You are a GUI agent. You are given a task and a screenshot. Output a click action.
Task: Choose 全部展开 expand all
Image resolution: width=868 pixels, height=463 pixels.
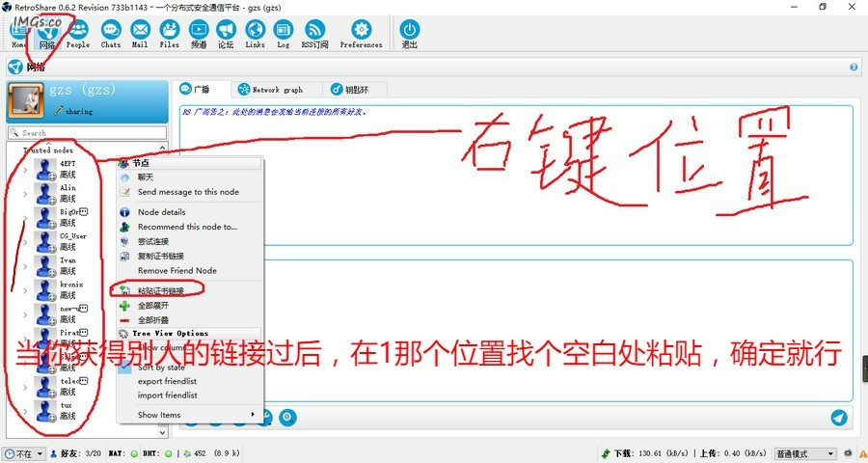(x=189, y=306)
